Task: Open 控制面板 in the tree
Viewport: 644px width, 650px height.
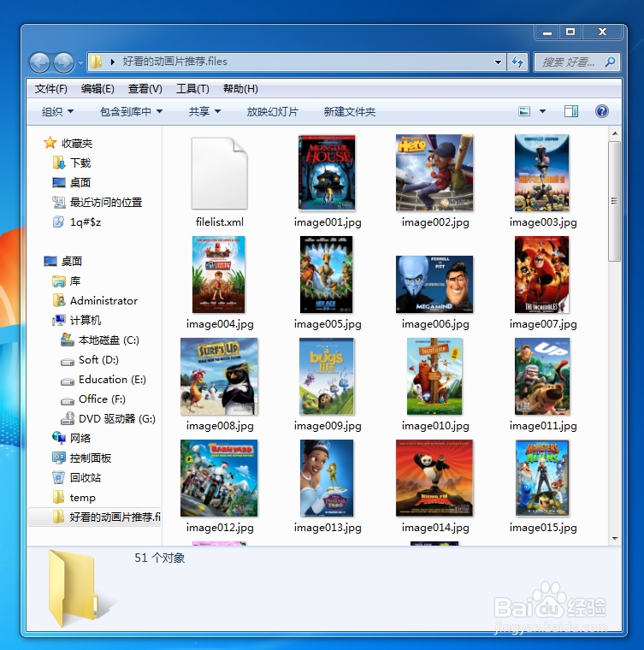Action: [82, 458]
